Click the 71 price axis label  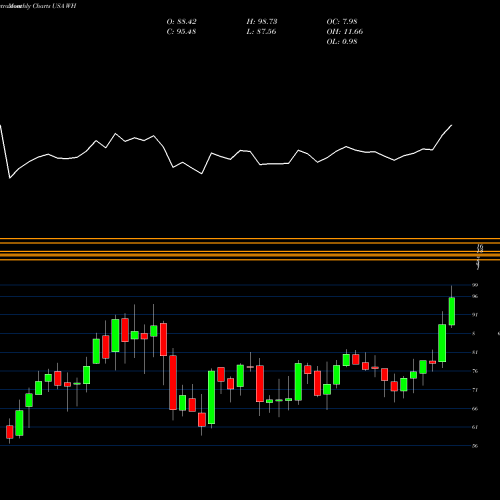[x=475, y=390]
